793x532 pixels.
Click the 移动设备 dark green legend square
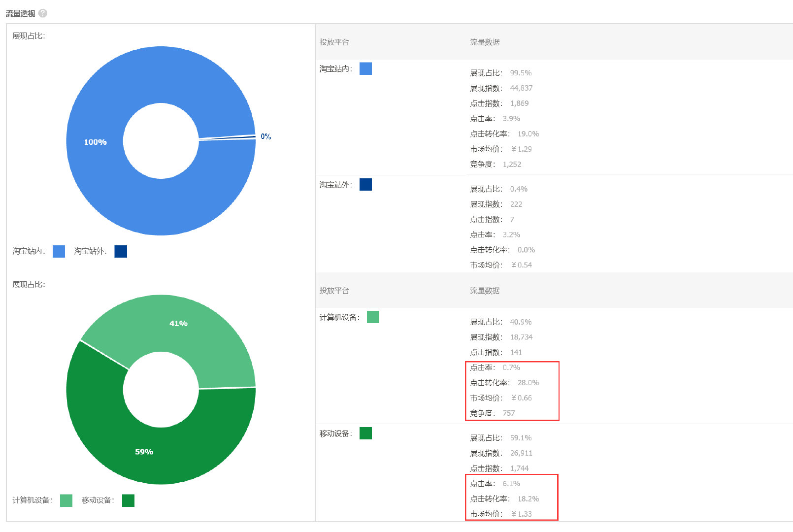pos(128,500)
